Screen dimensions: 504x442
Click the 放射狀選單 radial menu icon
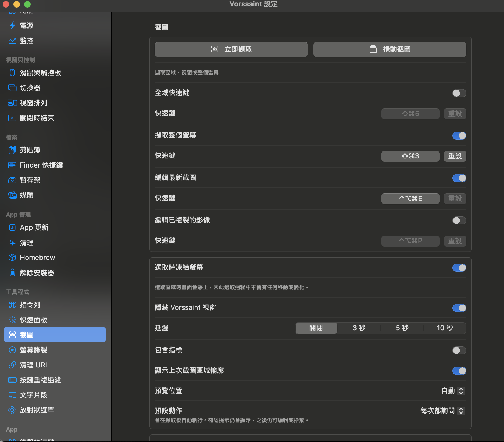pos(12,410)
